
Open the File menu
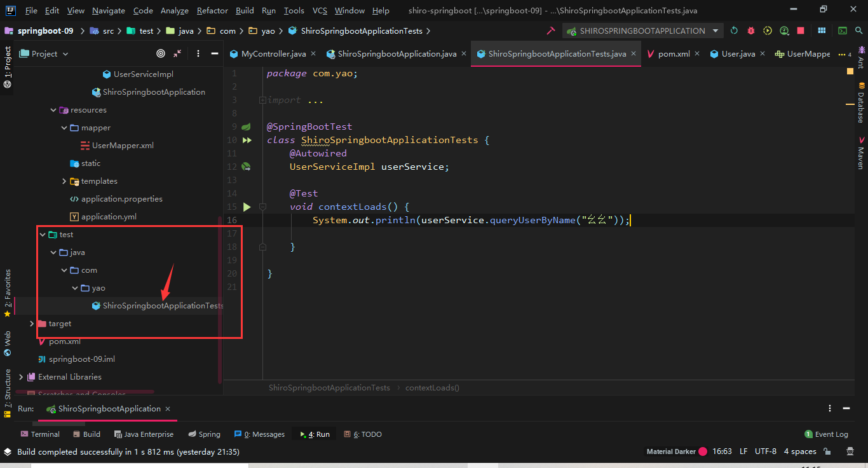coord(31,11)
